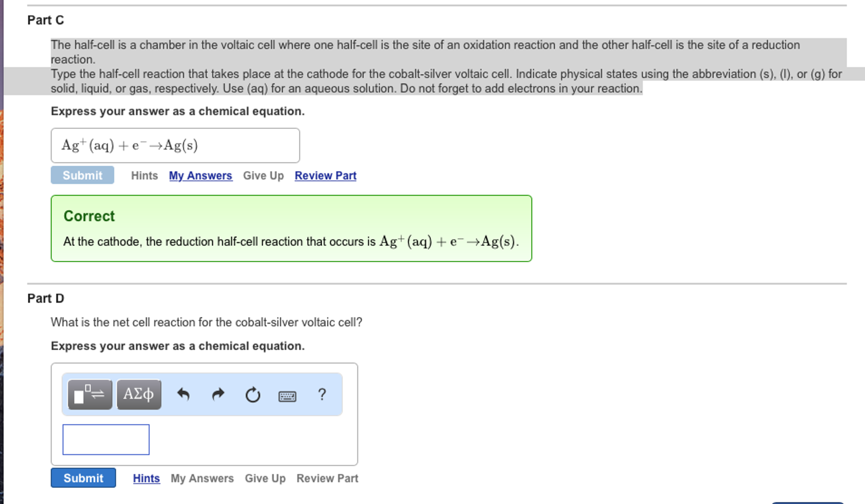Open Hints for Part C
This screenshot has height=504, width=865.
click(144, 175)
